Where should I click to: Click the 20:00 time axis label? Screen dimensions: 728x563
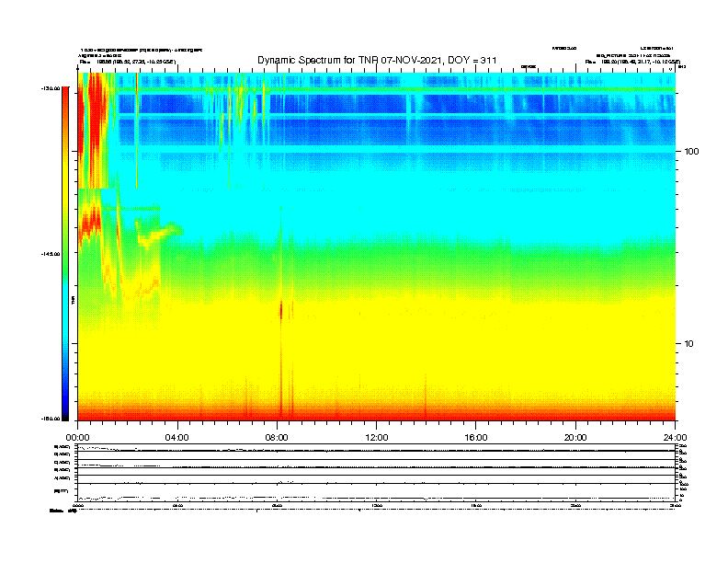click(575, 438)
